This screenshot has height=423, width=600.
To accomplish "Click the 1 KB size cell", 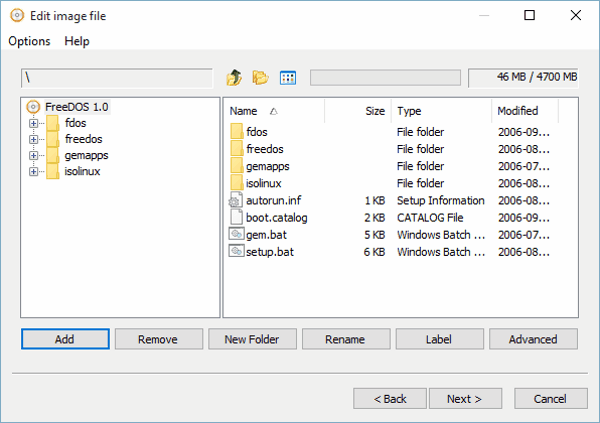I will click(x=374, y=200).
